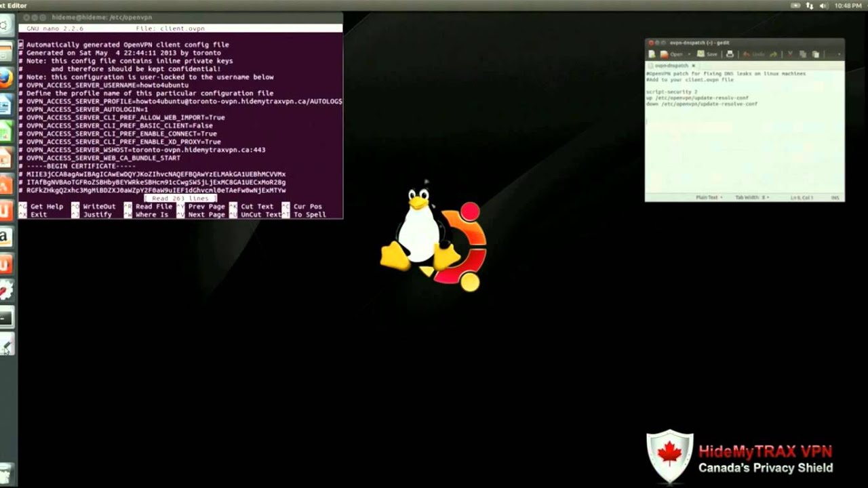
Task: Click 'File: client.ovpn' in nano header
Action: point(170,28)
